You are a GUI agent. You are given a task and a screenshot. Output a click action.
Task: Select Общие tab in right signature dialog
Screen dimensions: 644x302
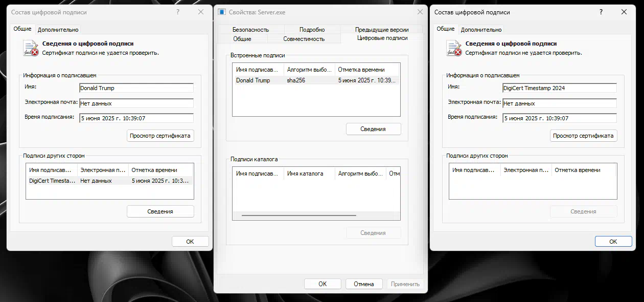[x=445, y=29]
